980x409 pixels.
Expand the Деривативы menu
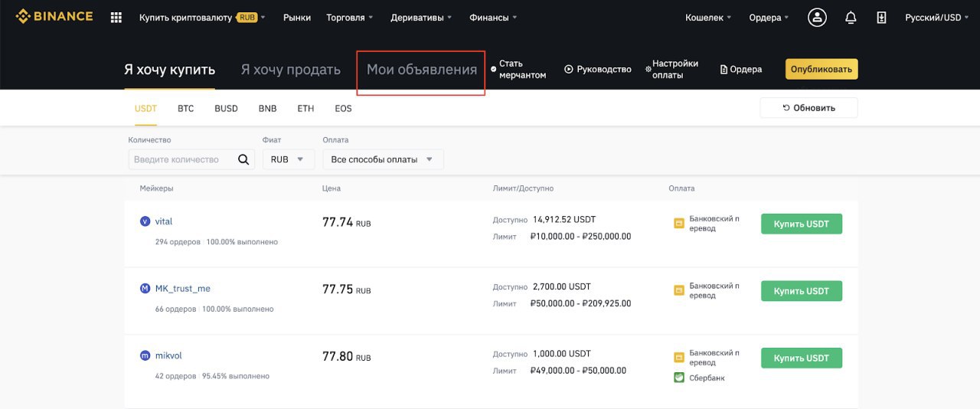tap(421, 18)
